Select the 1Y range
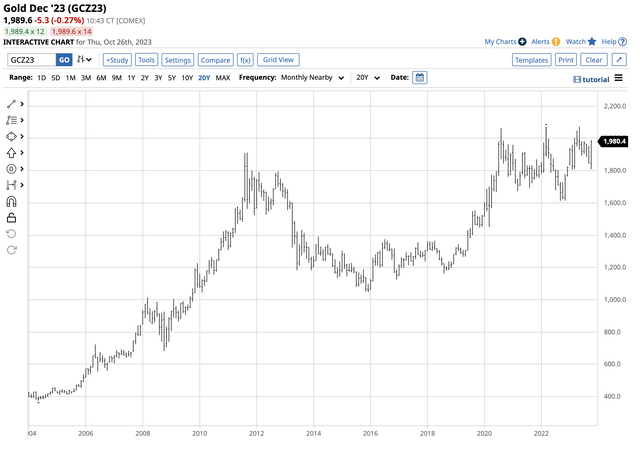This screenshot has height=453, width=640. click(131, 78)
